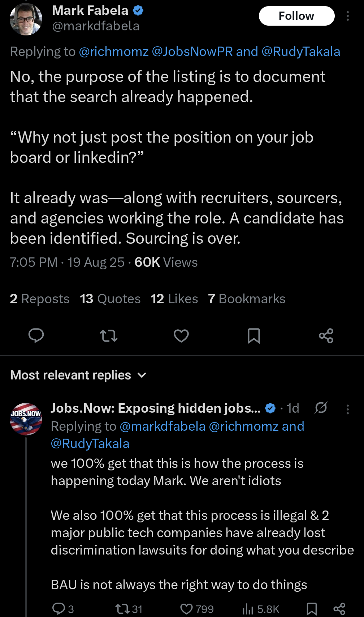364x617 pixels.
Task: Open Jobs.Now reply's more options menu
Action: click(x=347, y=409)
